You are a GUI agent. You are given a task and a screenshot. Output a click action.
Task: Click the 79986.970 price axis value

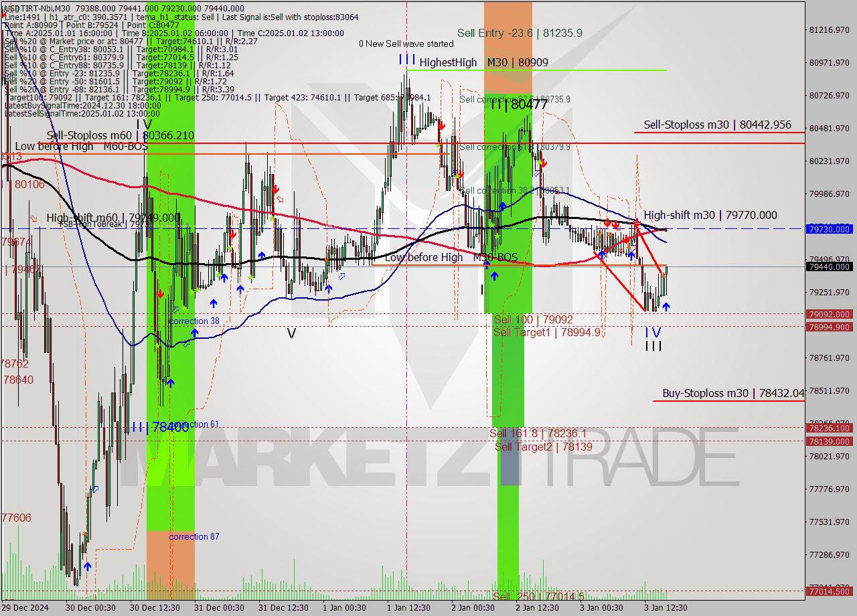tap(830, 194)
